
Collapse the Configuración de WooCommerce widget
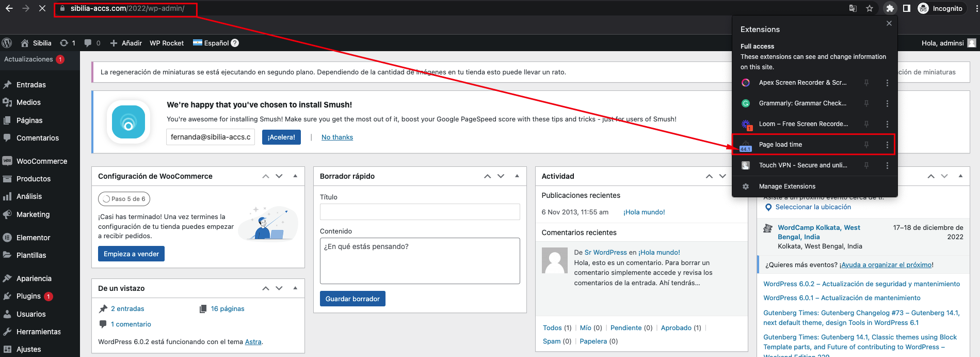click(295, 176)
